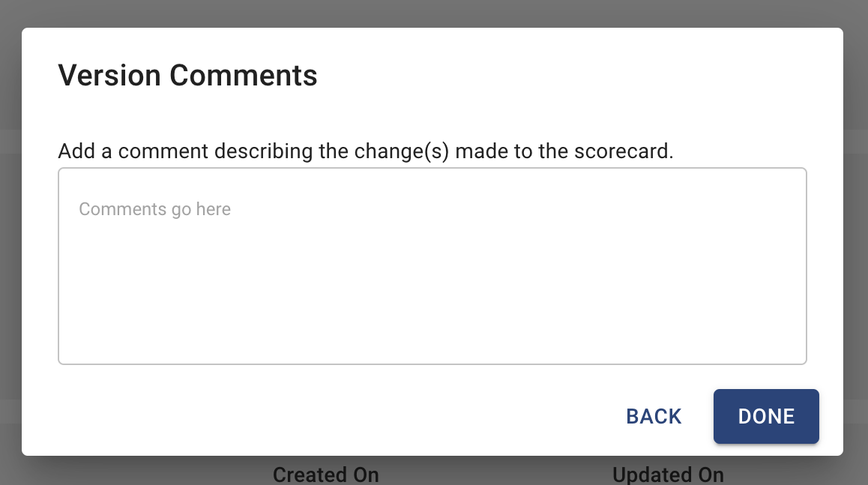Submit version comments with DONE

tap(766, 416)
